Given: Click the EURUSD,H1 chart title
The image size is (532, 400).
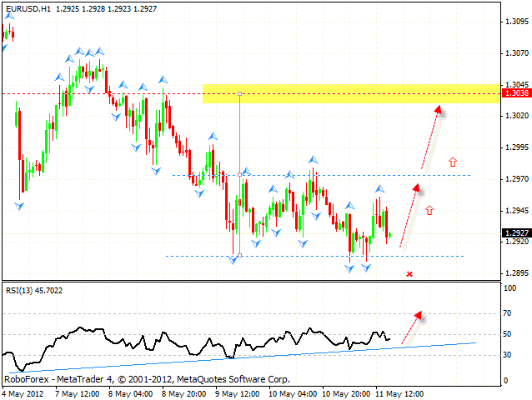Looking at the screenshot, I should [32, 7].
